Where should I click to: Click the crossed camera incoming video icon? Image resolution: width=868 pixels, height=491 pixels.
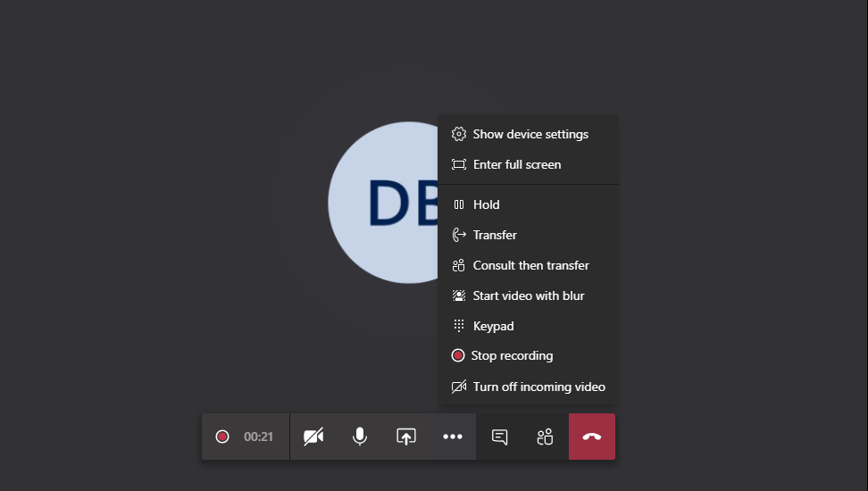click(x=459, y=387)
